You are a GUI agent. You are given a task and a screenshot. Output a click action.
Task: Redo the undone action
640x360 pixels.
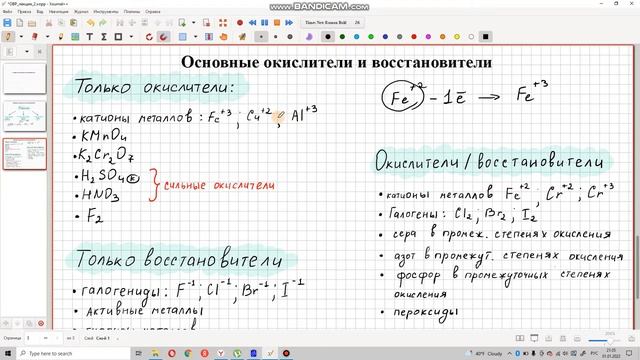[103, 23]
